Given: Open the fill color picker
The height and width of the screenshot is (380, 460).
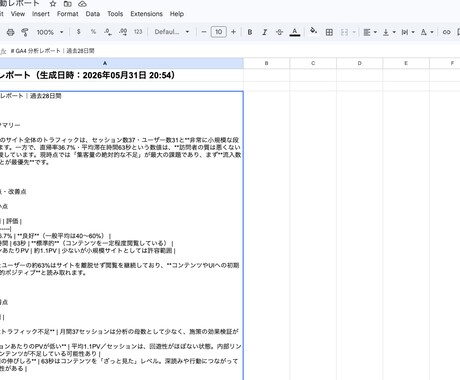Looking at the screenshot, I should tap(313, 31).
